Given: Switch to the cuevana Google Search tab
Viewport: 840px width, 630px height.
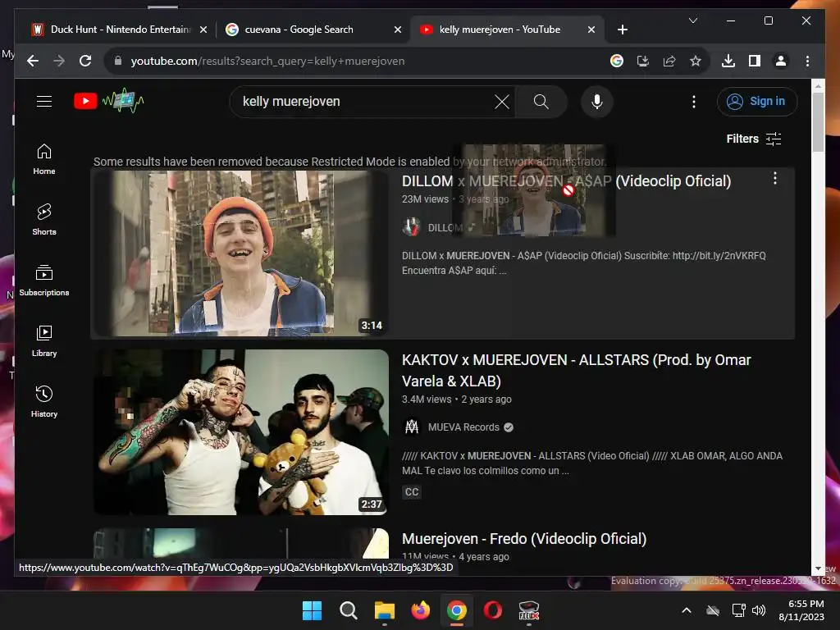Looking at the screenshot, I should click(299, 30).
